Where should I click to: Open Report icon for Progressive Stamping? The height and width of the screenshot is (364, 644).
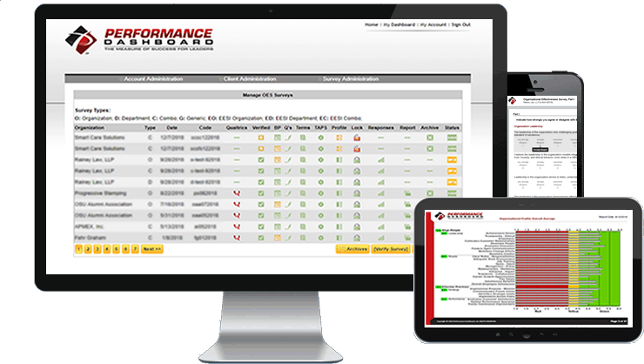click(x=407, y=193)
